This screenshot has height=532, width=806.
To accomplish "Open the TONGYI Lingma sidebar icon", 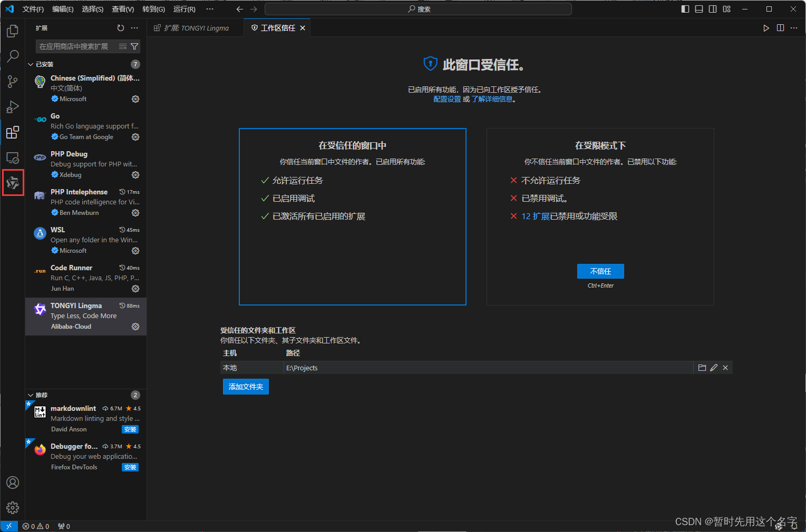I will (13, 183).
